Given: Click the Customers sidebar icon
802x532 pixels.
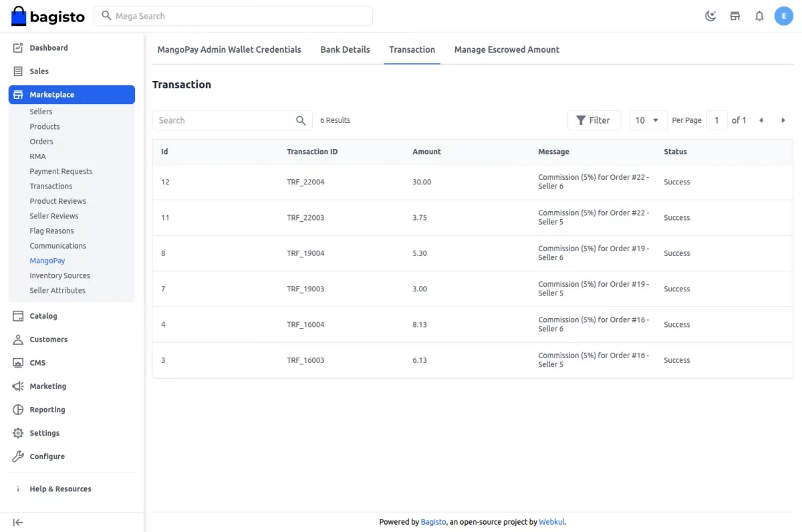Looking at the screenshot, I should 18,340.
